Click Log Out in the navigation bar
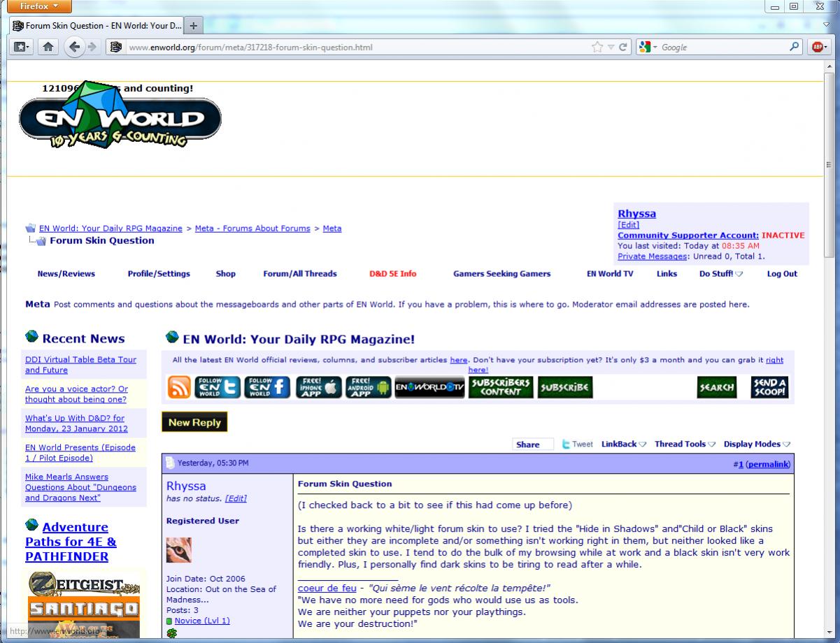Screen dimensions: 840x643 point(782,274)
